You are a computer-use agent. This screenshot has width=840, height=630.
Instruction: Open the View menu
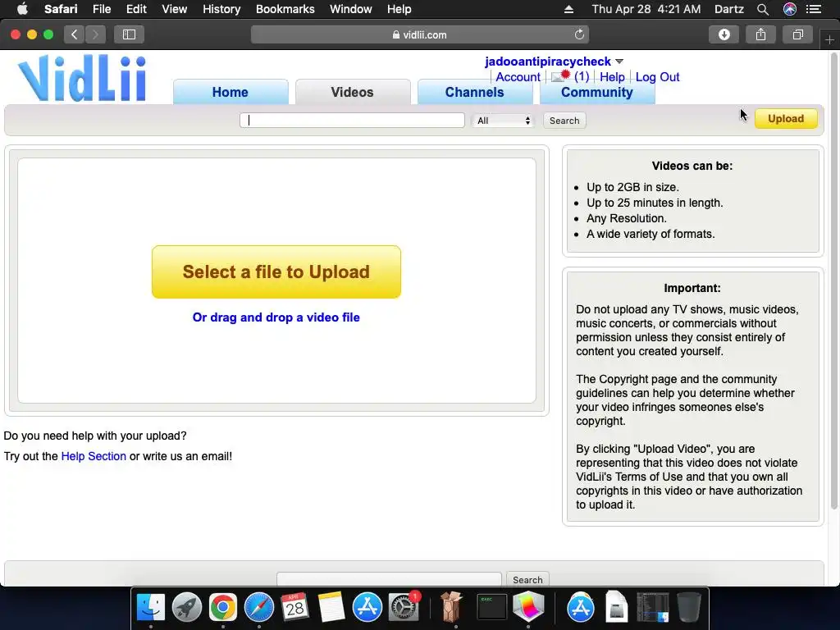click(174, 9)
